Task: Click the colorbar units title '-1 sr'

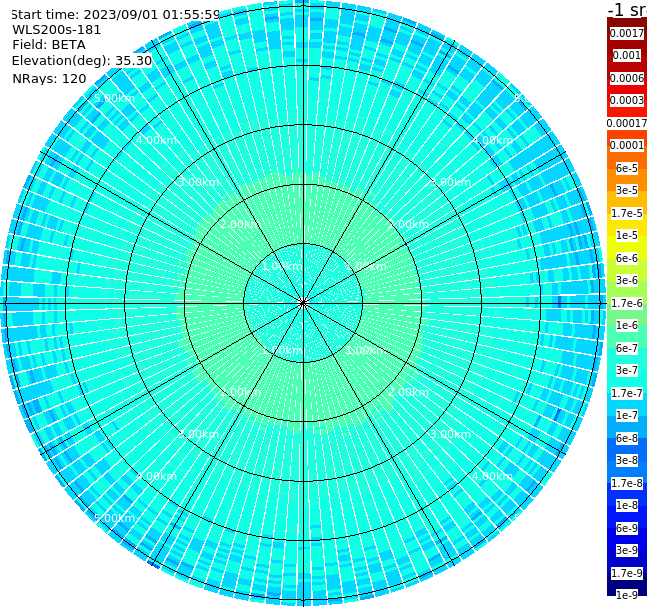Action: pyautogui.click(x=627, y=9)
